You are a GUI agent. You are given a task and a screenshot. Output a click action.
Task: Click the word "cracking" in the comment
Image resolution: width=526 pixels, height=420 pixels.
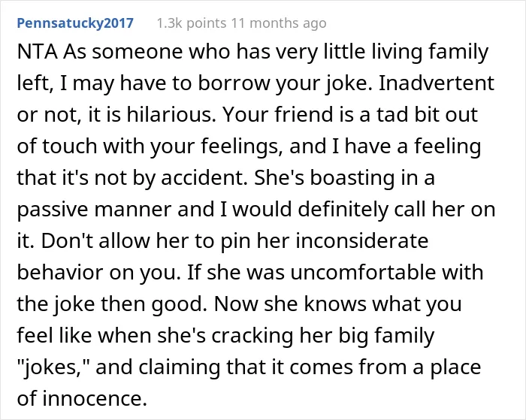click(252, 337)
